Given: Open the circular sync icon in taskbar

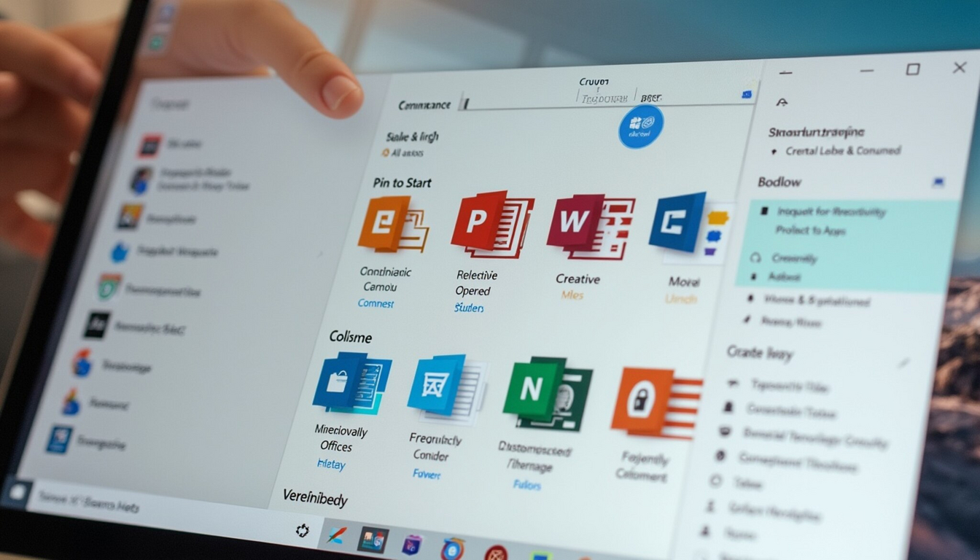Looking at the screenshot, I should 302,530.
